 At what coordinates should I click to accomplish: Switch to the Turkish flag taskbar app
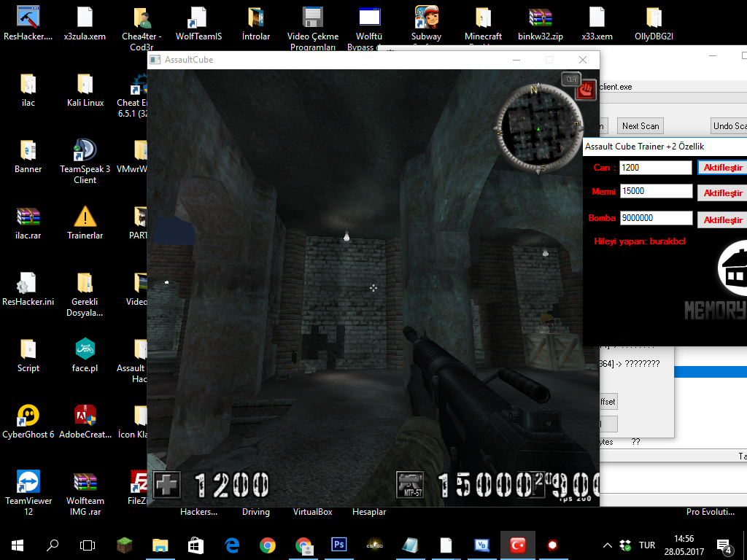click(518, 545)
